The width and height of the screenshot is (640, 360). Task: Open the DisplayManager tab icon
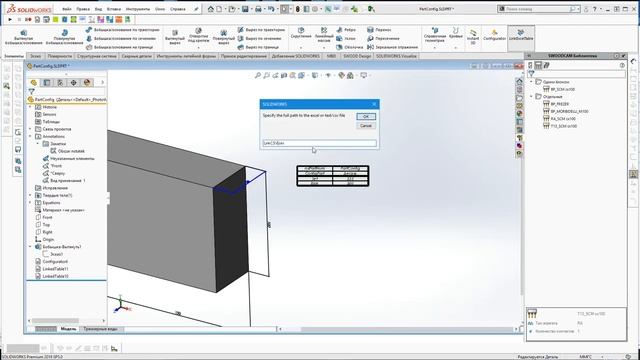pyautogui.click(x=87, y=82)
